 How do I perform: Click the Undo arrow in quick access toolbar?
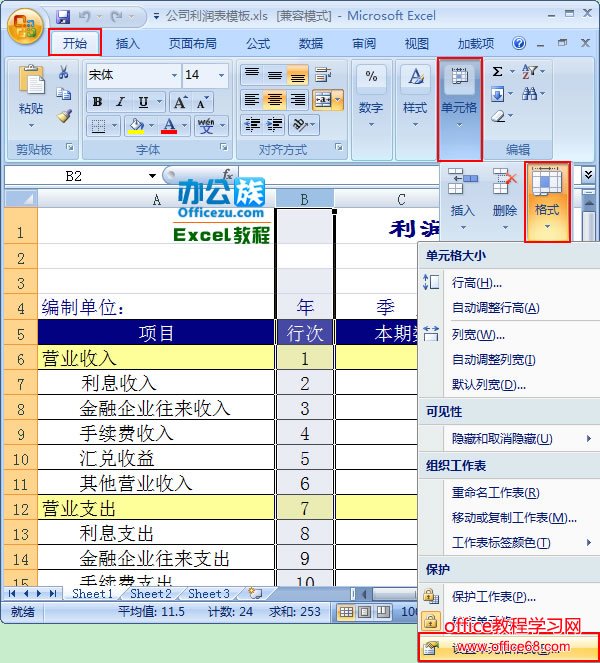coord(85,17)
